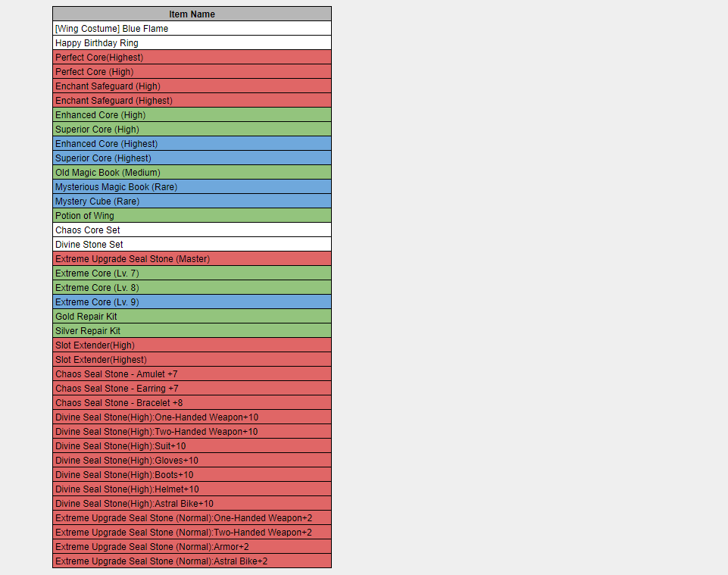Select Extreme Upgrade Seal Stone (Master) row

[x=192, y=258]
